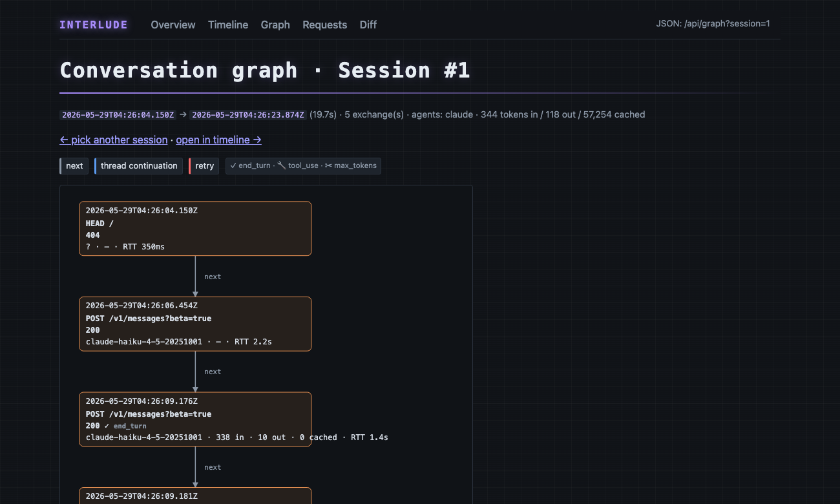Open the JSON /api/graph?session=1 link
The image size is (840, 504).
point(713,24)
